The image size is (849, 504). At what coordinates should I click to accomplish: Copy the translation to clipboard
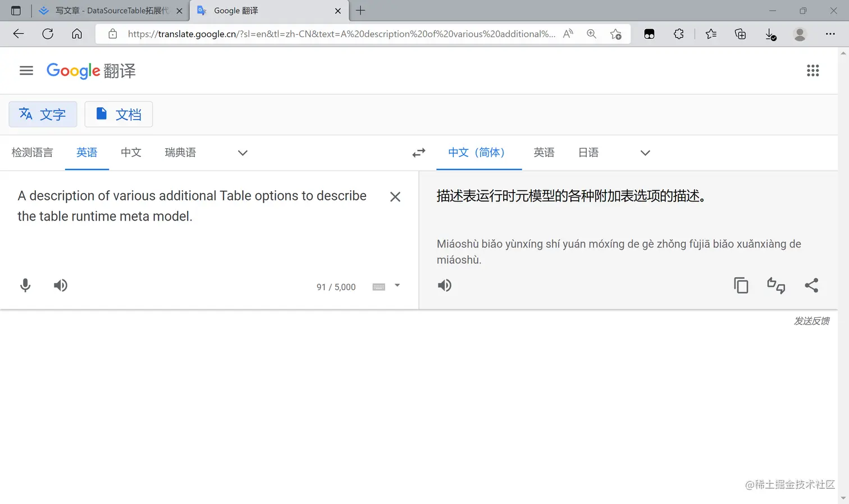pyautogui.click(x=741, y=286)
